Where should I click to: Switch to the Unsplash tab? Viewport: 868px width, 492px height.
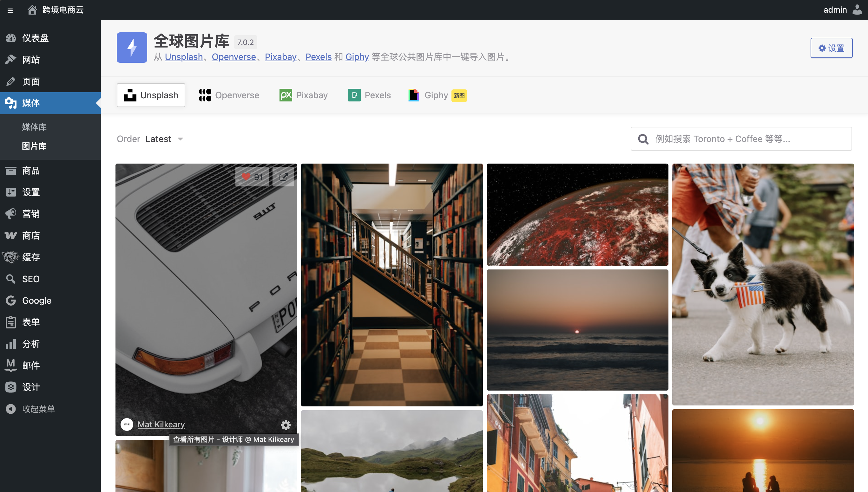coord(151,95)
